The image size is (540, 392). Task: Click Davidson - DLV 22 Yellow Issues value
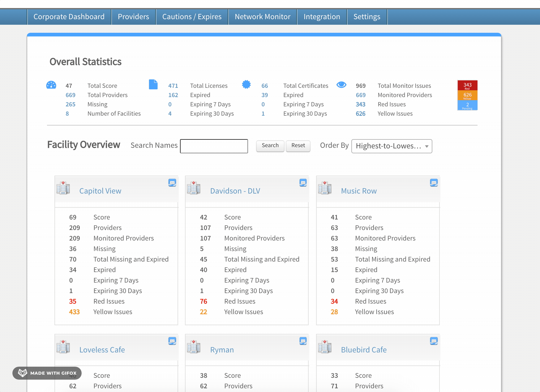204,312
